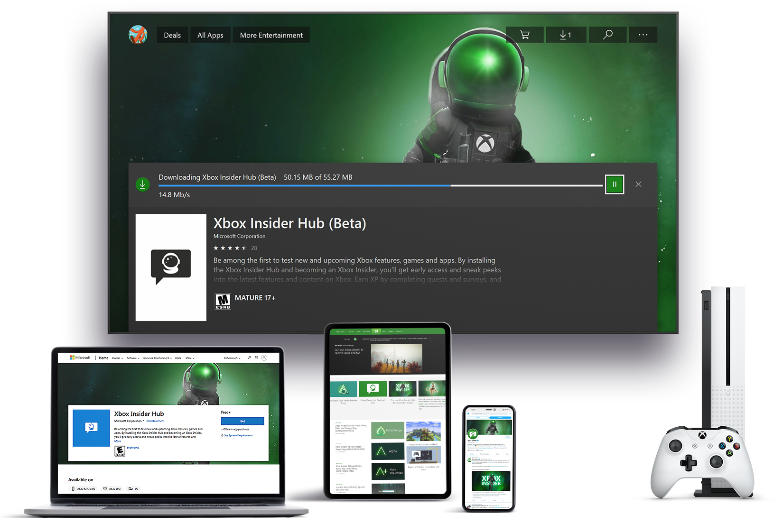The image size is (783, 532).
Task: Click the circular Store profile avatar top-left
Action: click(x=138, y=35)
